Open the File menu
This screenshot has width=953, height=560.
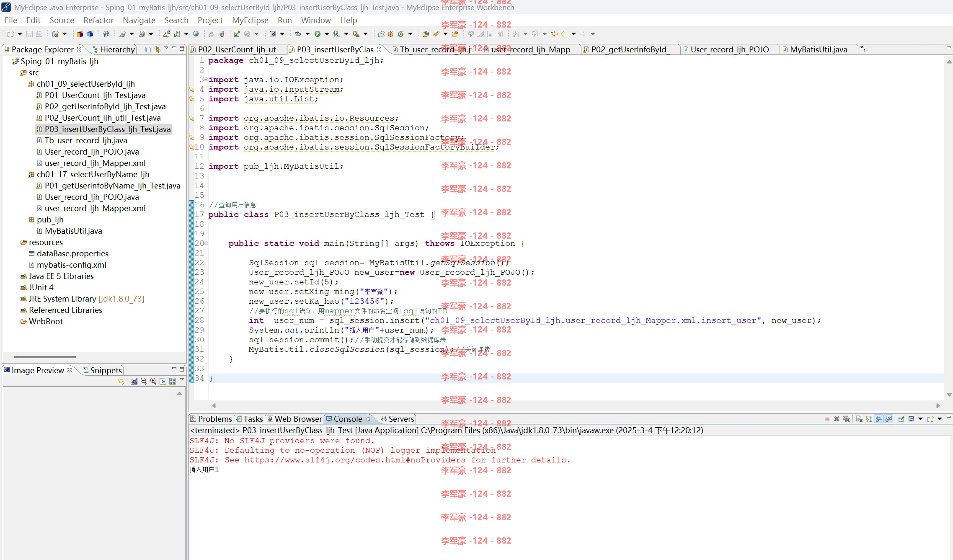[x=11, y=20]
